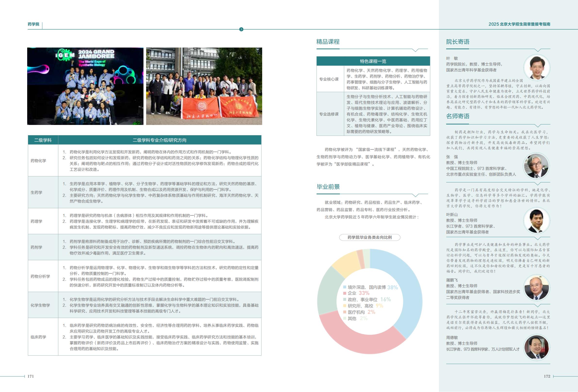Open the iGEM 2024 Grand Jamboree photo

[85, 86]
